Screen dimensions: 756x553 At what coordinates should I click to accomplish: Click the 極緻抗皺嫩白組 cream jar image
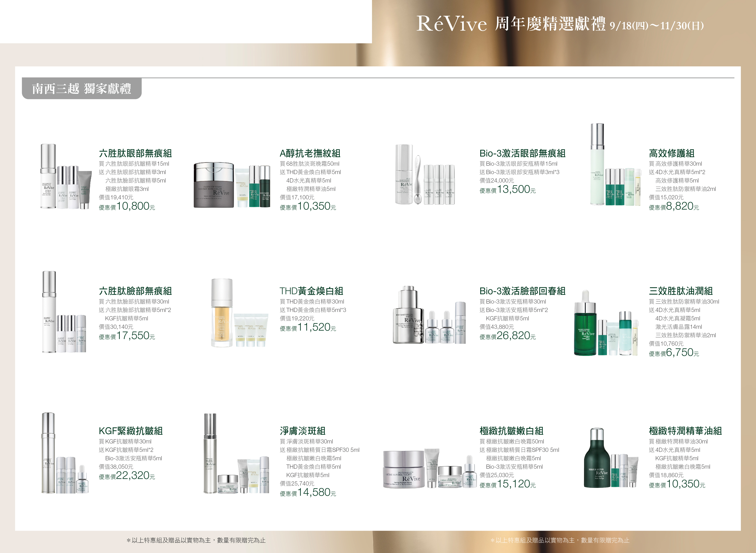pos(404,470)
